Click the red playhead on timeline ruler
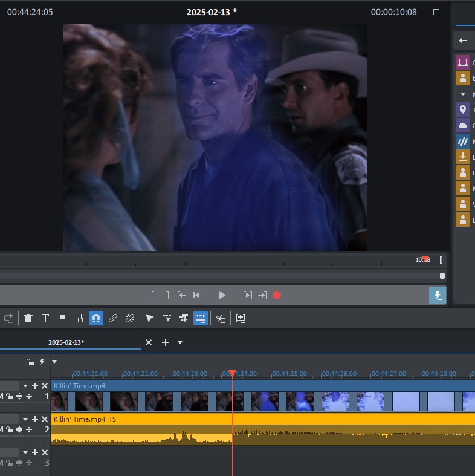Viewport: 475px width, 476px height. coord(232,374)
